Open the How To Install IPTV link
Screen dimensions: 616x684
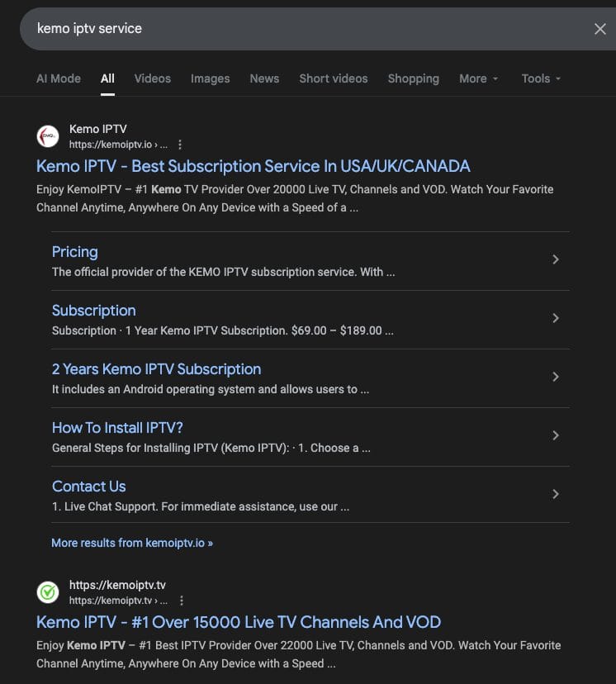[x=116, y=427]
